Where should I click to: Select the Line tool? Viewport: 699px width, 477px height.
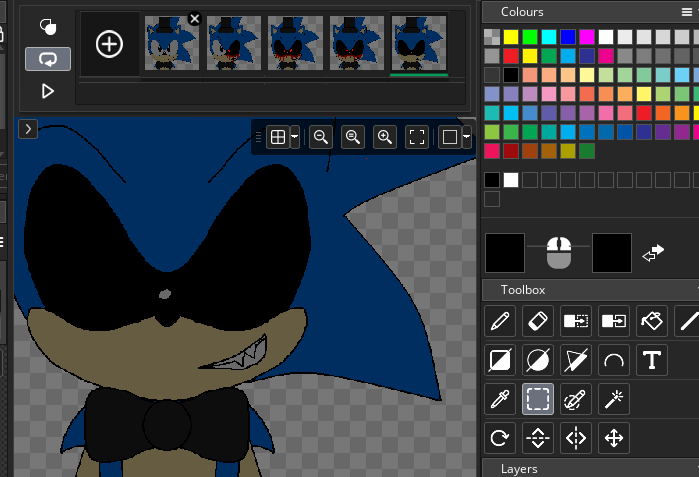[689, 321]
